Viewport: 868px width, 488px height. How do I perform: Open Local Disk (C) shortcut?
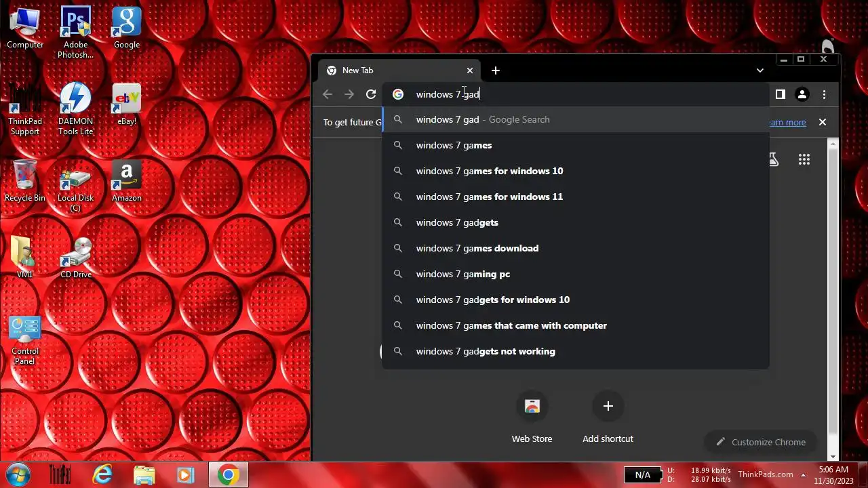75,186
